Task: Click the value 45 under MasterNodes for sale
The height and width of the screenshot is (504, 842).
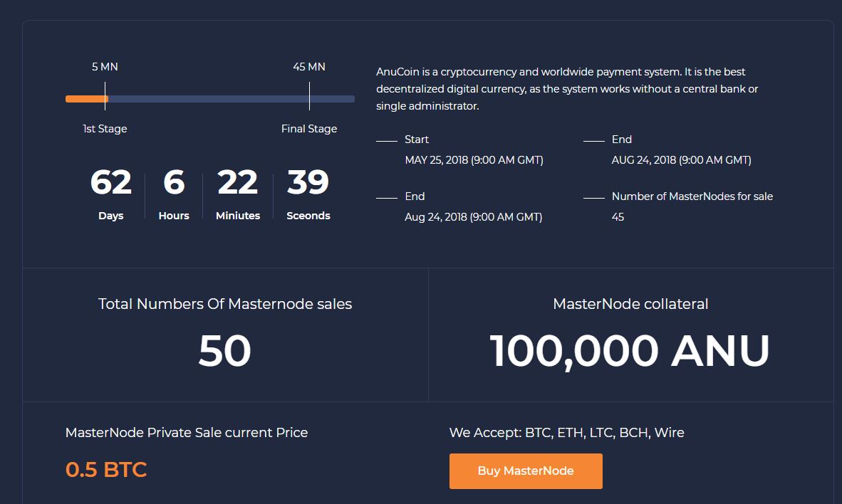Action: [618, 217]
